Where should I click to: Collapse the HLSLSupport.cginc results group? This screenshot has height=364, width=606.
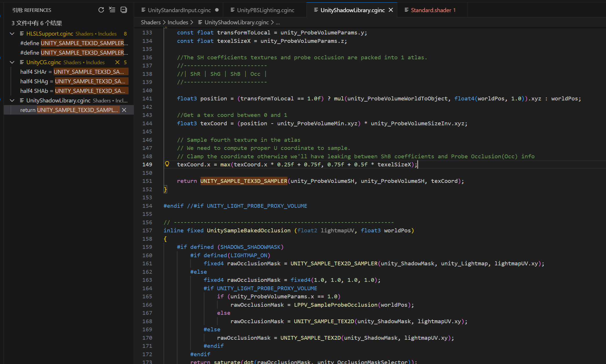coord(12,34)
